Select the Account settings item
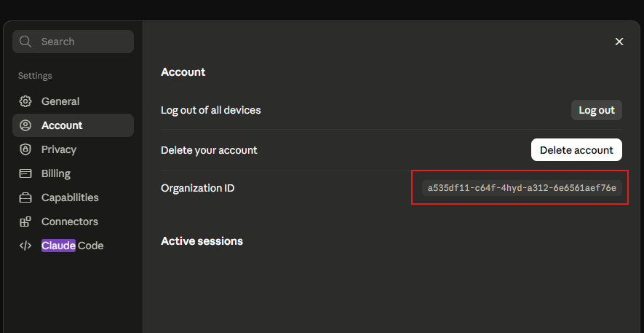Screen dimensions: 644x333 pyautogui.click(x=73, y=125)
